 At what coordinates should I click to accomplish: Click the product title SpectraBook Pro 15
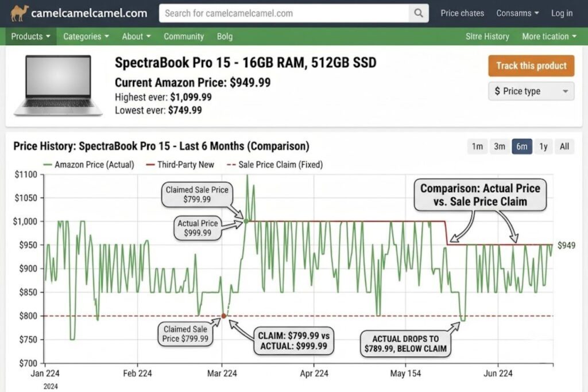(245, 63)
